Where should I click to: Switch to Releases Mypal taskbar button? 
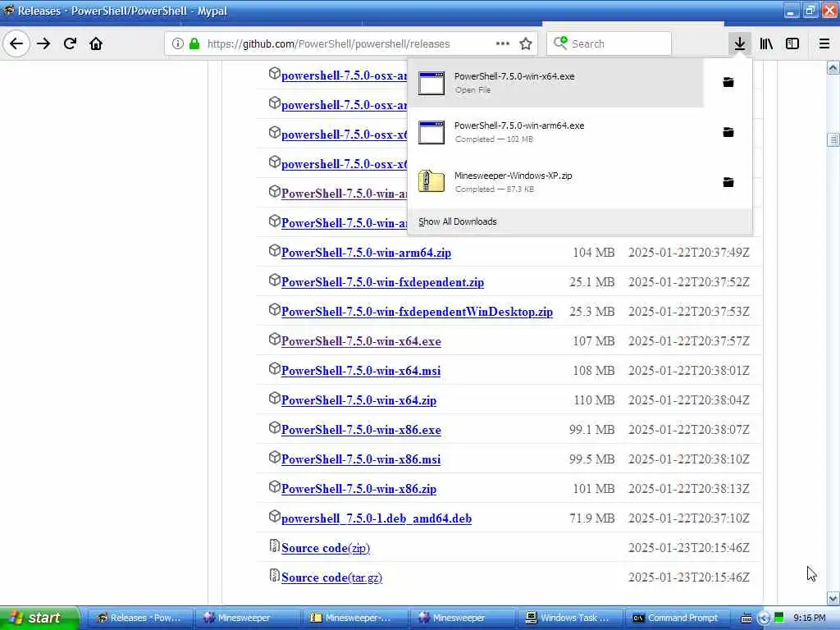pos(139,618)
